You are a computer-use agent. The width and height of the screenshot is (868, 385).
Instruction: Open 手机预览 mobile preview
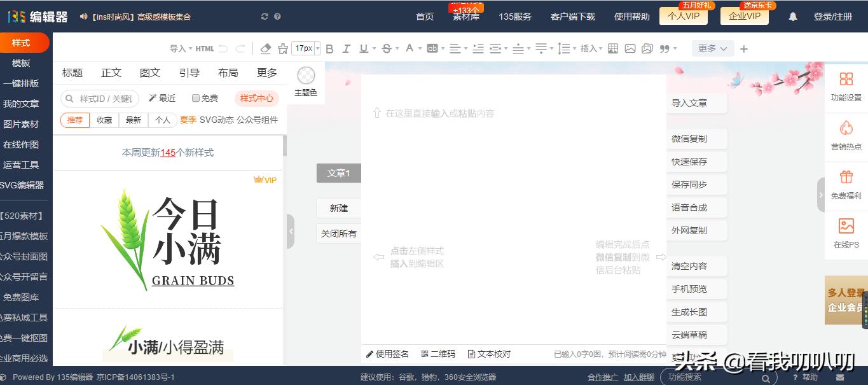coord(696,289)
